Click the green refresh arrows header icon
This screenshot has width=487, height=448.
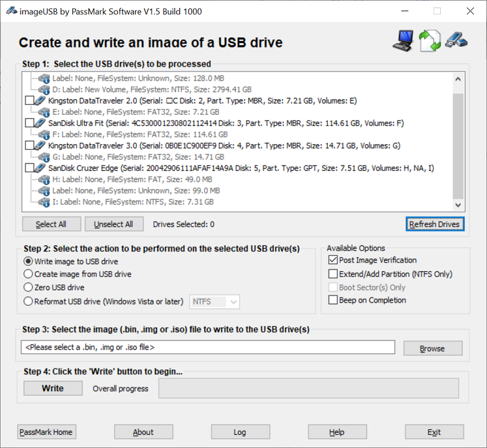coord(430,41)
